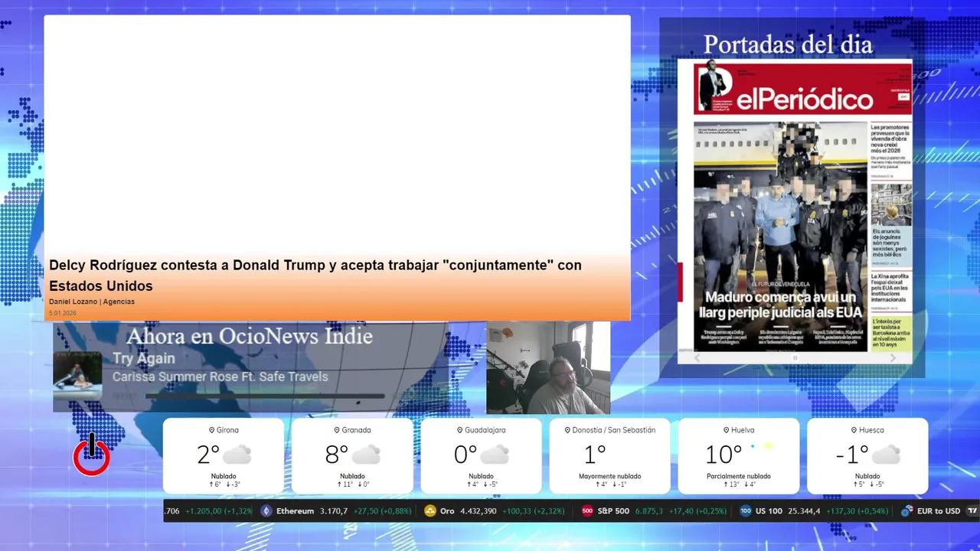Click the Guadalajara location pin icon
Screen dimensions: 980x551
[x=459, y=430]
